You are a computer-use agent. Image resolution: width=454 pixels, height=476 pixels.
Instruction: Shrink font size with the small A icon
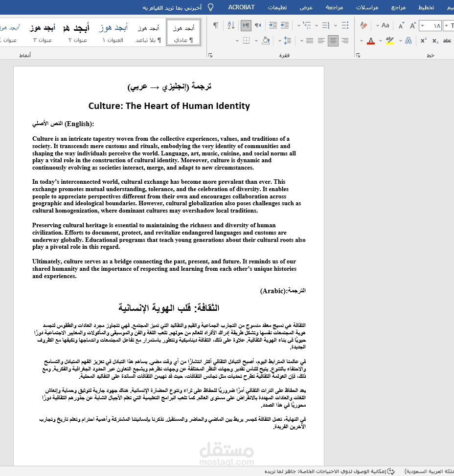click(401, 26)
